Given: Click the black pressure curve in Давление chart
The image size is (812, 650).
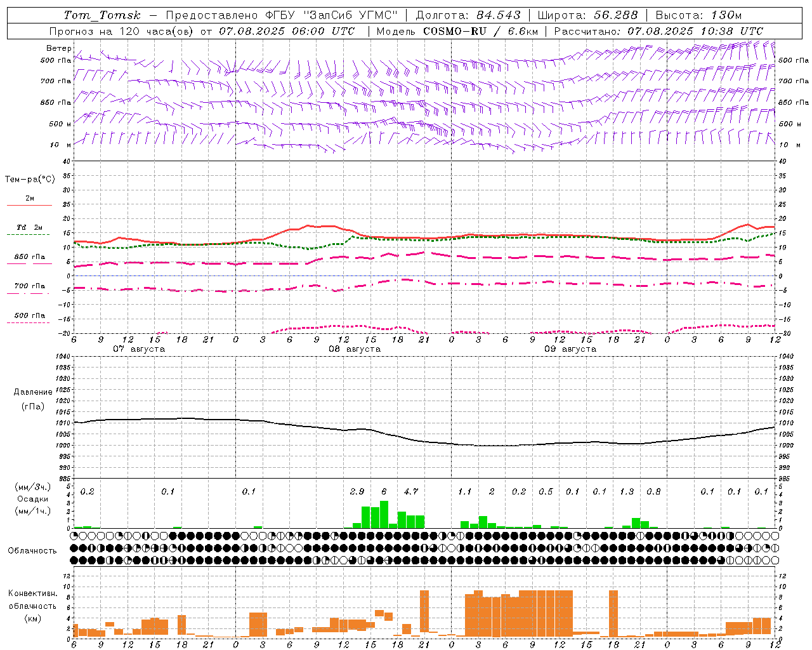Looking at the screenshot, I should 424,441.
